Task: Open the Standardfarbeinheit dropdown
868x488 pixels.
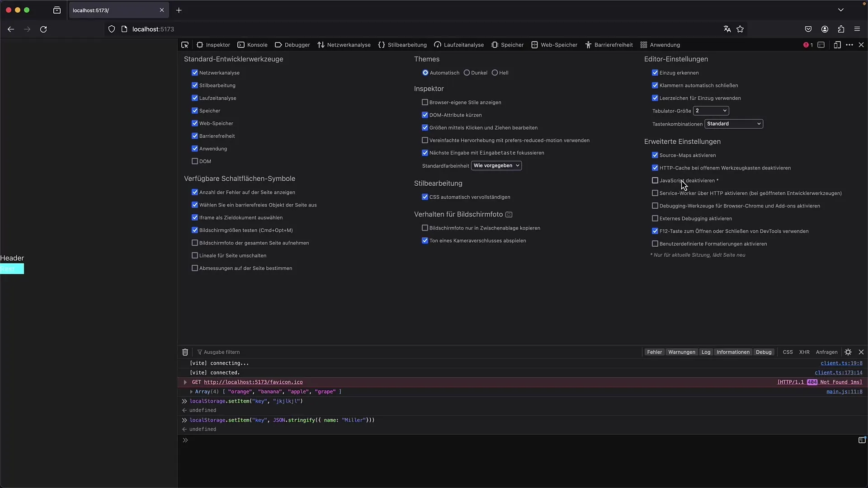Action: pos(496,166)
